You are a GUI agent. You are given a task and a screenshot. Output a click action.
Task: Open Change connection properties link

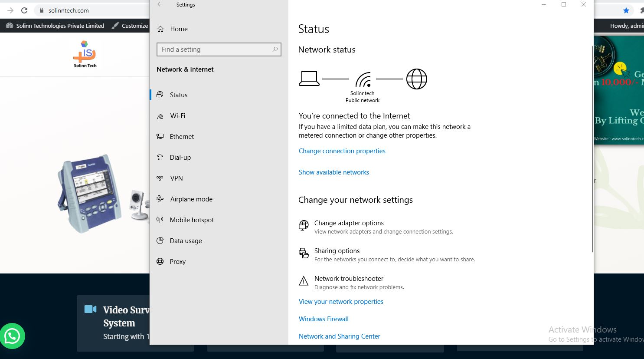point(342,151)
